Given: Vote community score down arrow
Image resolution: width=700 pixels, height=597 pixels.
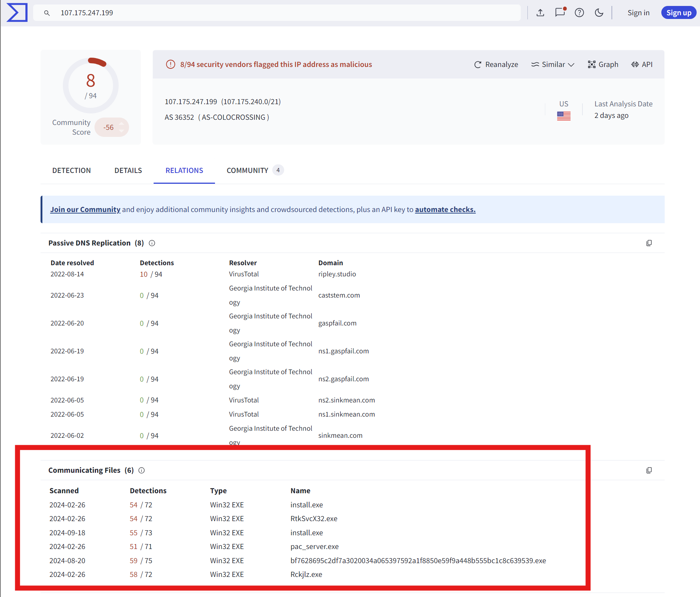Looking at the screenshot, I should coord(122,131).
